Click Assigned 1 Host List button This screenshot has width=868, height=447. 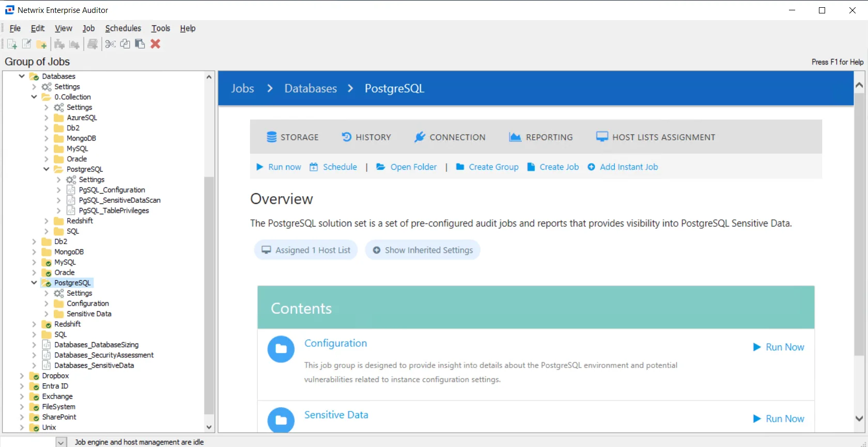click(306, 250)
